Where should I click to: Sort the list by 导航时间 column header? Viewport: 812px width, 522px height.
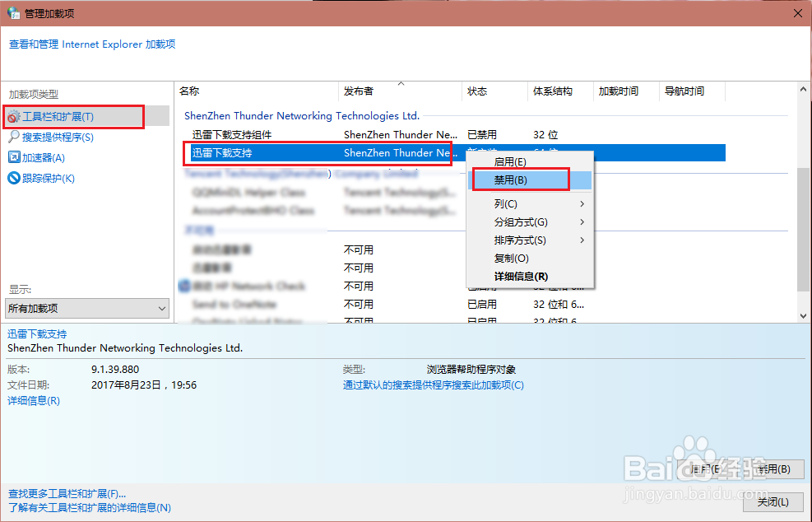click(692, 91)
